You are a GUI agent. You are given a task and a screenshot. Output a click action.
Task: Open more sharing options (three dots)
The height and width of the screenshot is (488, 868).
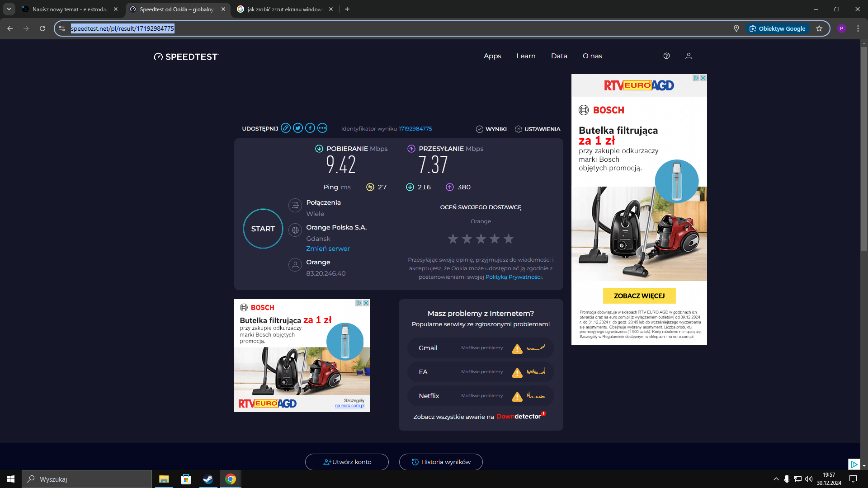click(322, 128)
